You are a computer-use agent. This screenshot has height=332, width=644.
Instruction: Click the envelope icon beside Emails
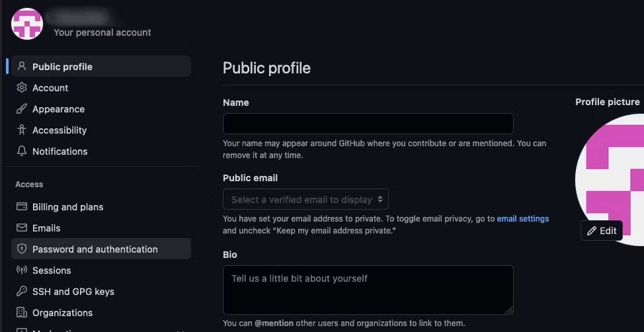click(x=22, y=228)
